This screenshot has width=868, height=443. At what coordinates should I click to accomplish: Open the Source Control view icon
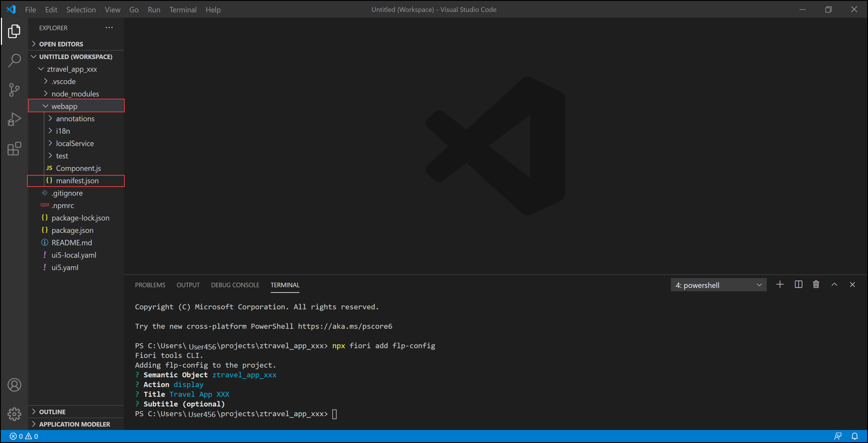14,90
